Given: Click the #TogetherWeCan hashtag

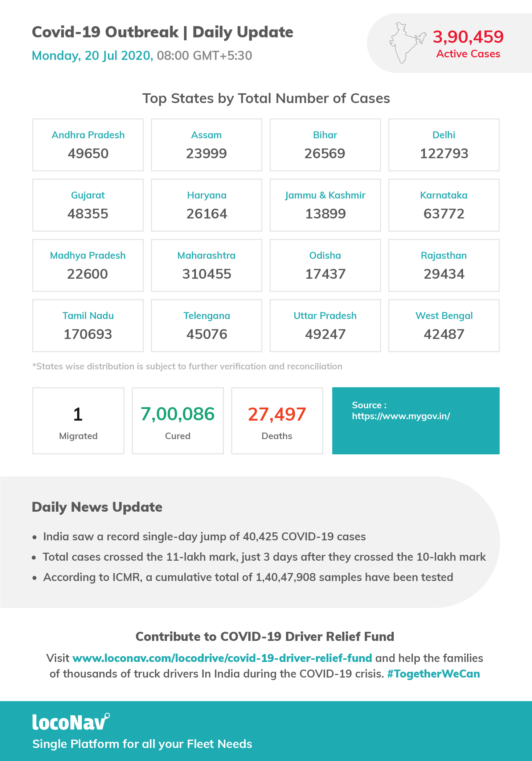Looking at the screenshot, I should click(433, 674).
